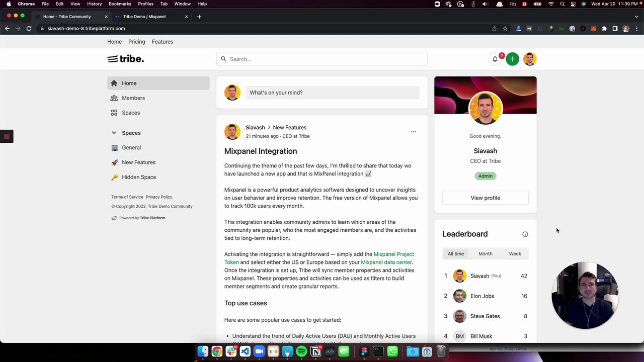The image size is (644, 362).
Task: Bookmark this page with the star icon
Action: [505, 29]
